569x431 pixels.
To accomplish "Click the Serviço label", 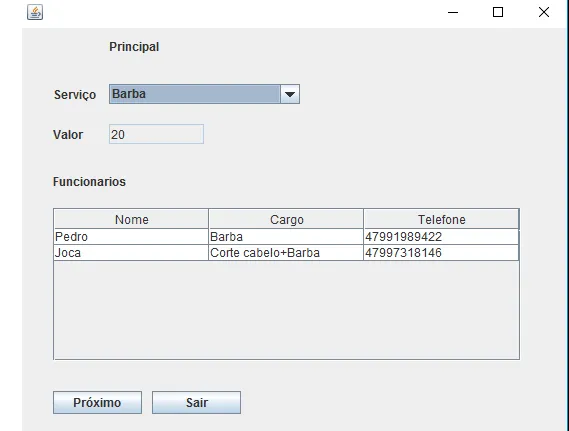I will [75, 95].
